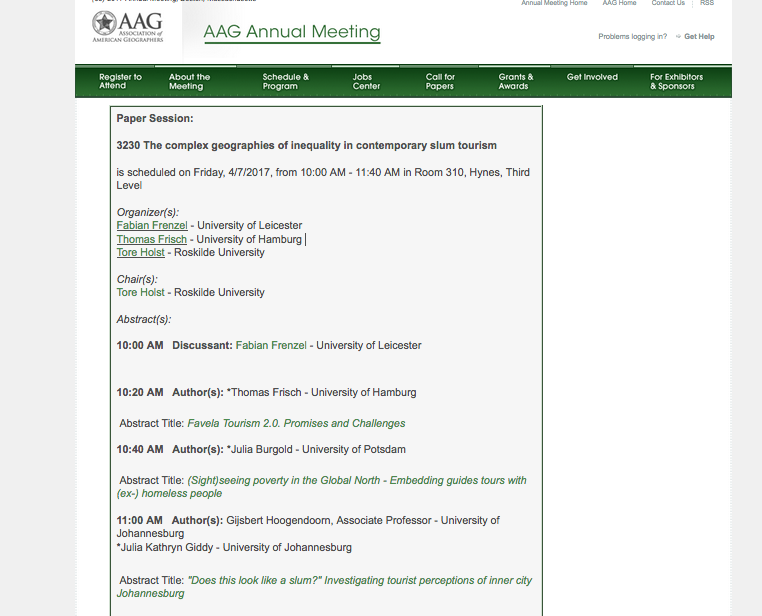762x616 pixels.
Task: Click author Julia Kathryn Giddy text
Action: 234,548
